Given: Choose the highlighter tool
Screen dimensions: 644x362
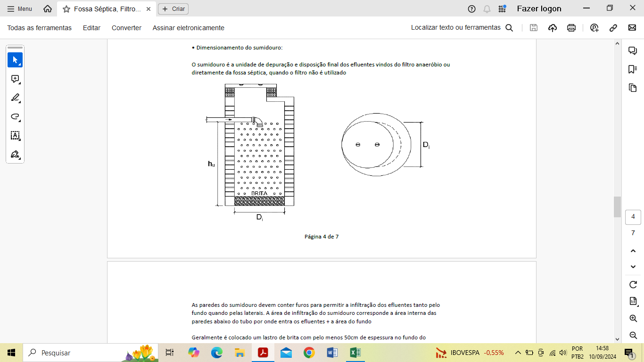Looking at the screenshot, I should point(15,98).
